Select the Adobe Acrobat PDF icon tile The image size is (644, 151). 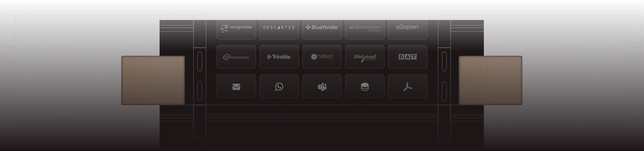tap(408, 86)
